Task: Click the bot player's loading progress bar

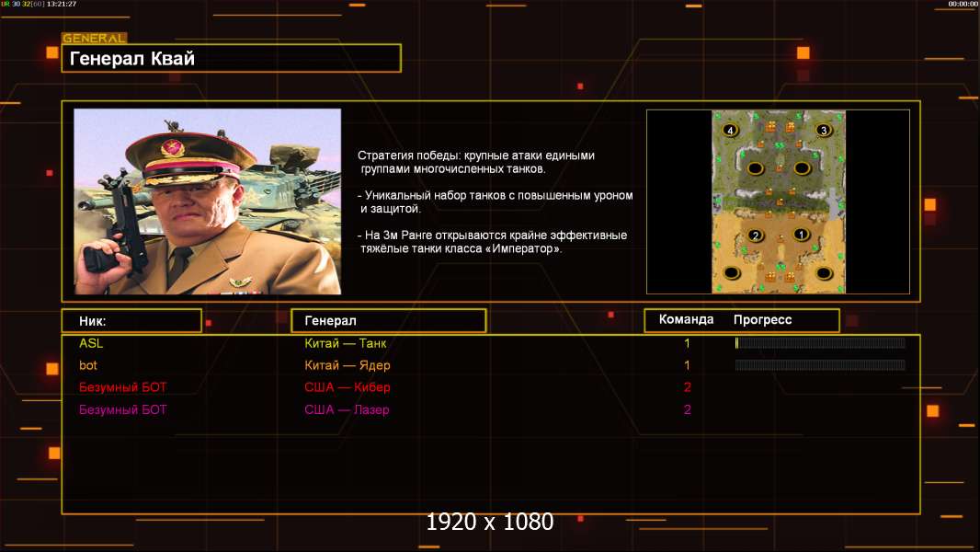Action: click(x=820, y=365)
